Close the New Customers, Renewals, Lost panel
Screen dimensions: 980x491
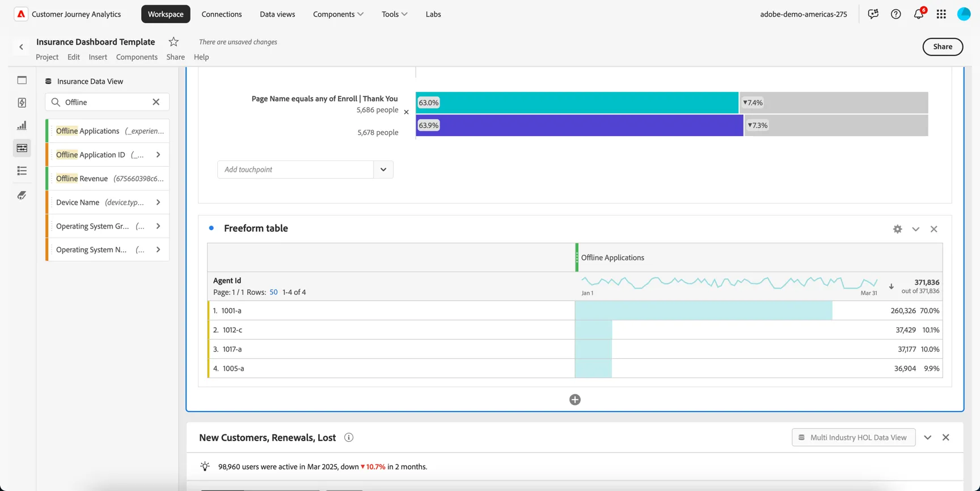[945, 438]
